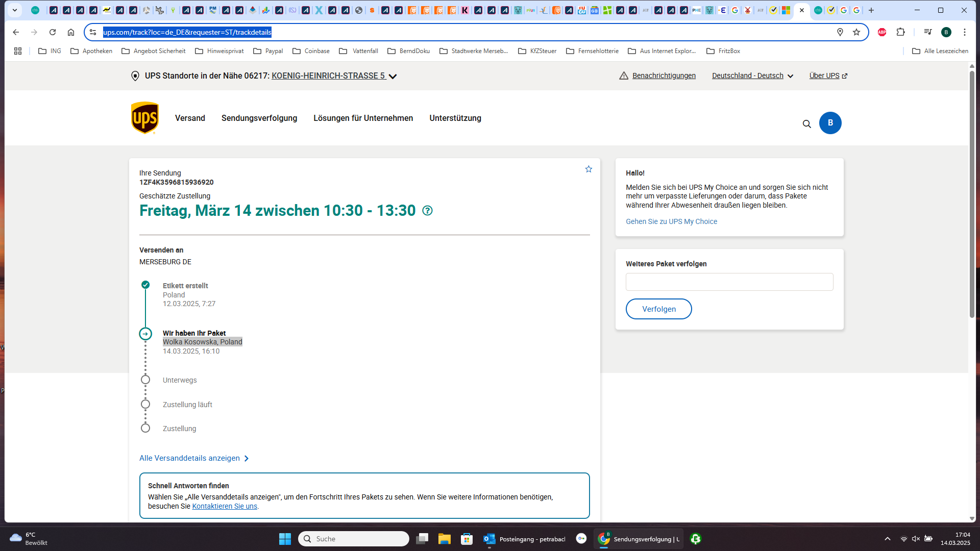Click tracking number 1ZF4K3596815936920
980x551 pixels.
pyautogui.click(x=177, y=182)
